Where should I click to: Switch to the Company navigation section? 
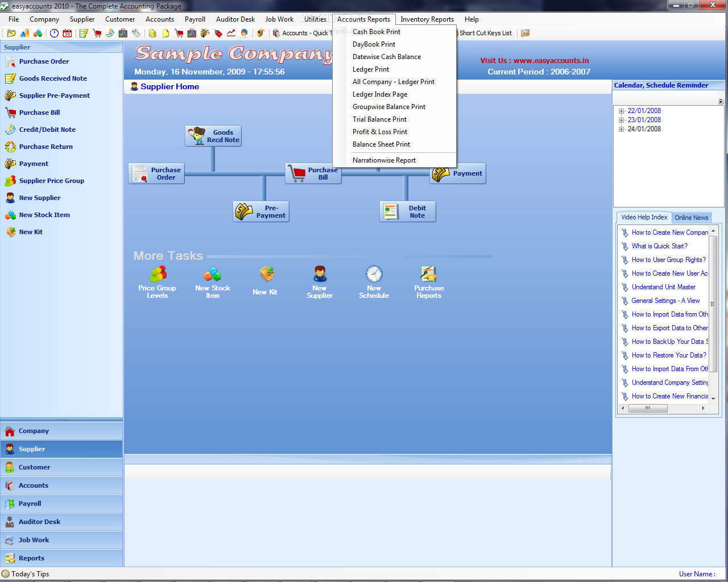pos(61,431)
